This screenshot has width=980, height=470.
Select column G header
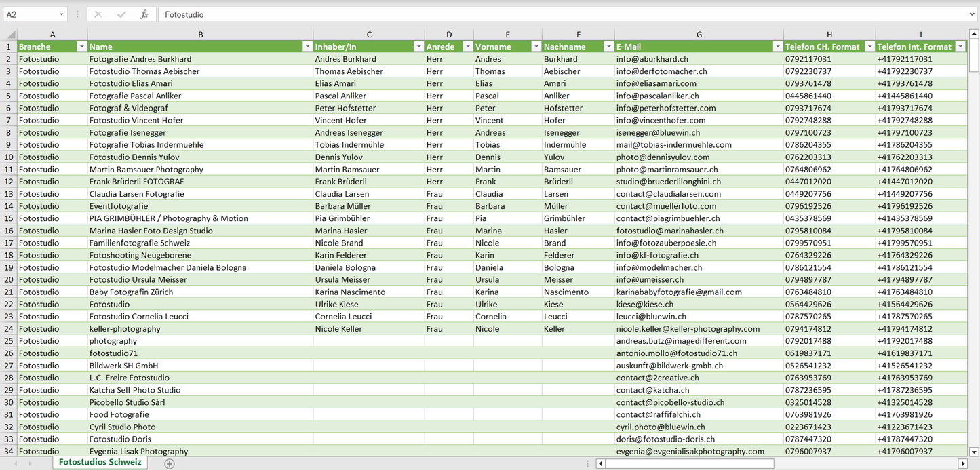tap(699, 35)
